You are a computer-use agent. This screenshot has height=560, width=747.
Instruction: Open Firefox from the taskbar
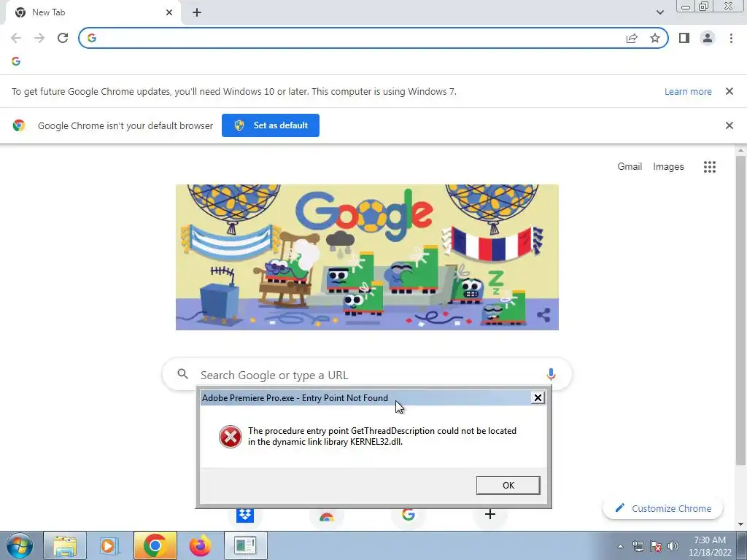coord(200,545)
